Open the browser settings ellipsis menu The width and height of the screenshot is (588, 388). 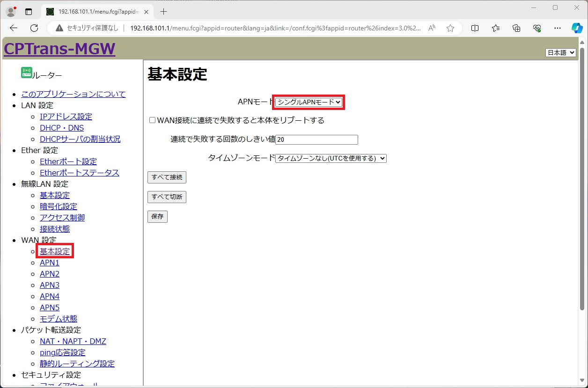(x=557, y=28)
